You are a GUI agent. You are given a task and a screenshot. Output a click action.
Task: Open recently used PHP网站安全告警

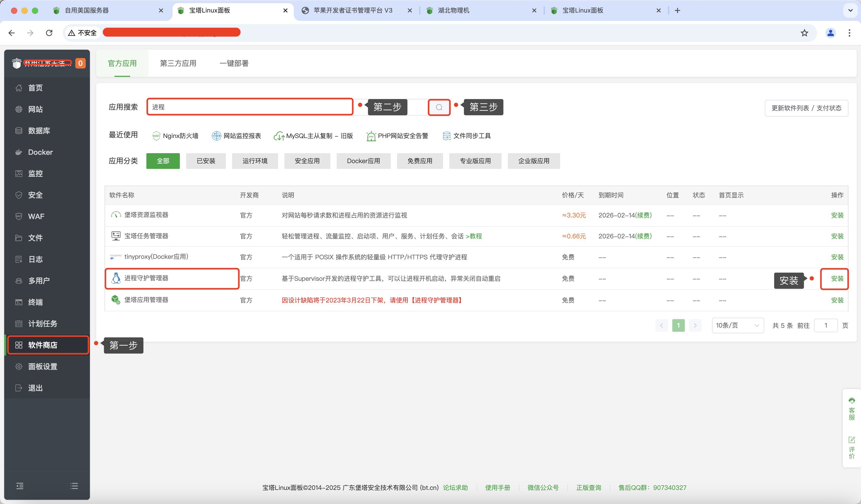pyautogui.click(x=397, y=136)
